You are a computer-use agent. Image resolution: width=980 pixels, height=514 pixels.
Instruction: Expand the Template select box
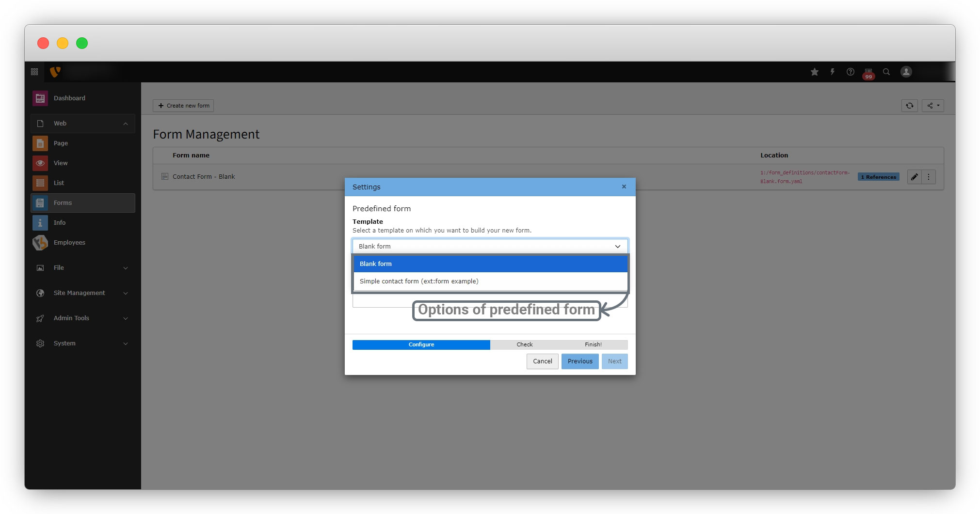pos(490,246)
